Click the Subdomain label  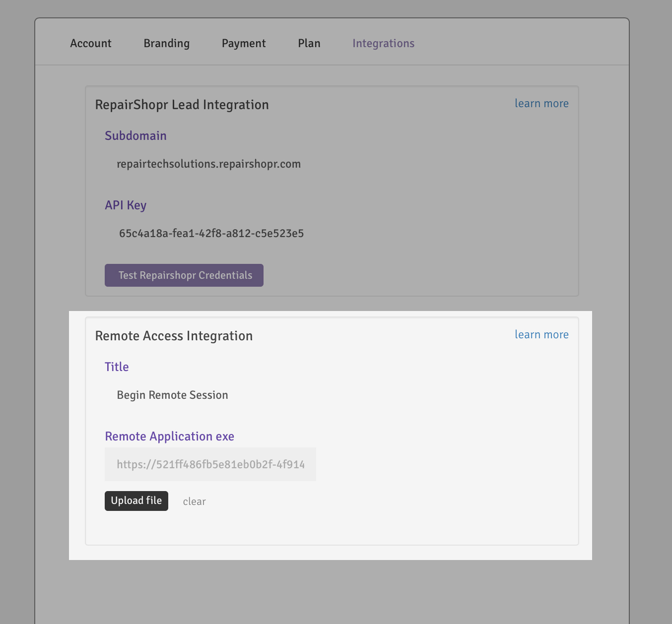(x=135, y=136)
